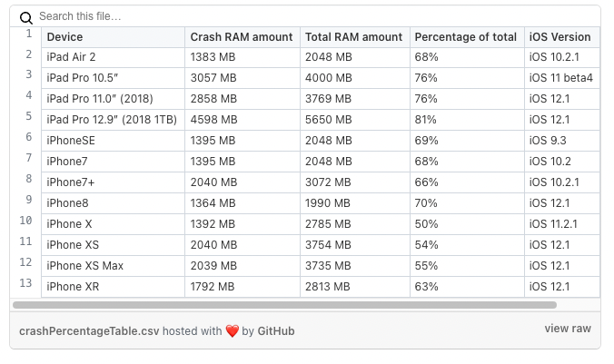614x364 pixels.
Task: Click the iOS 11.2.1 version cell
Action: coord(561,224)
